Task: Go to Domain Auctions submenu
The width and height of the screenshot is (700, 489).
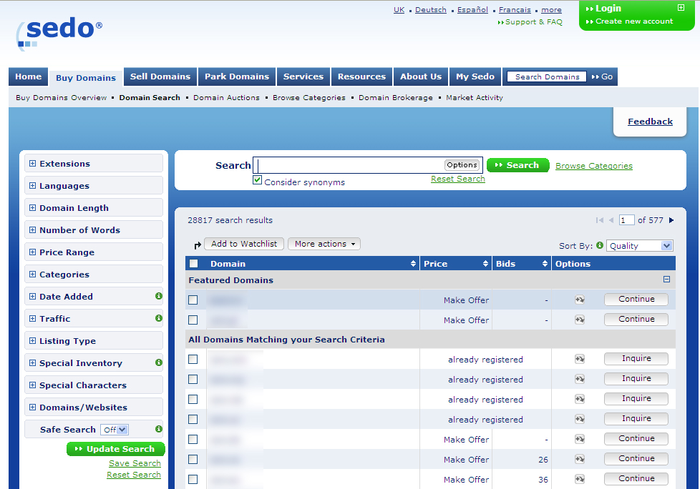Action: click(226, 97)
